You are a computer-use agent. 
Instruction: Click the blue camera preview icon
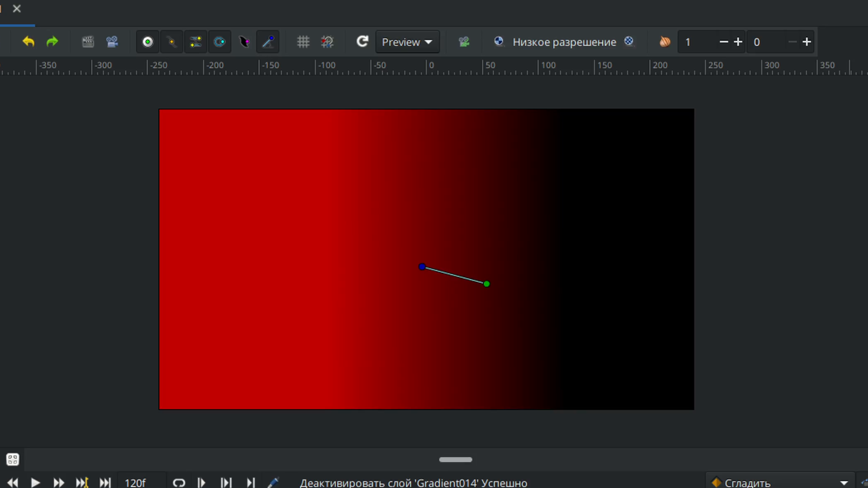pos(112,42)
